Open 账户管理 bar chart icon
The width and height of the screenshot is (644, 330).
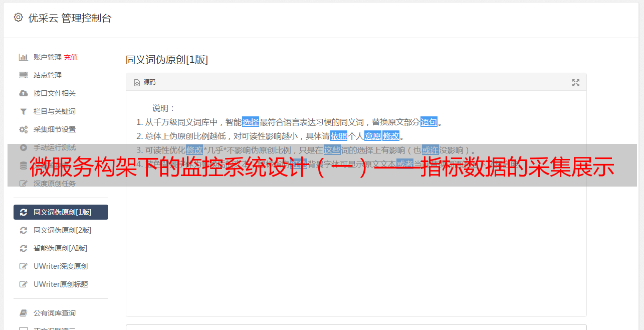23,57
